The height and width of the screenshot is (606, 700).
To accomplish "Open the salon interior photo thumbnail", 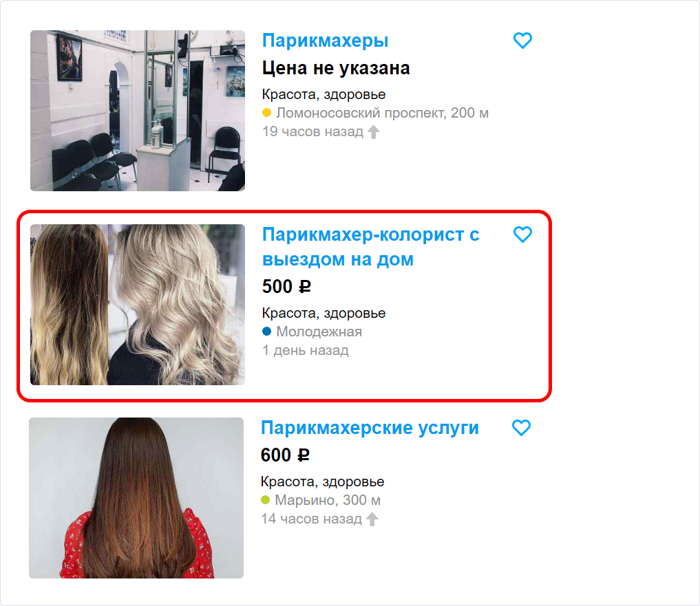I will pyautogui.click(x=138, y=111).
